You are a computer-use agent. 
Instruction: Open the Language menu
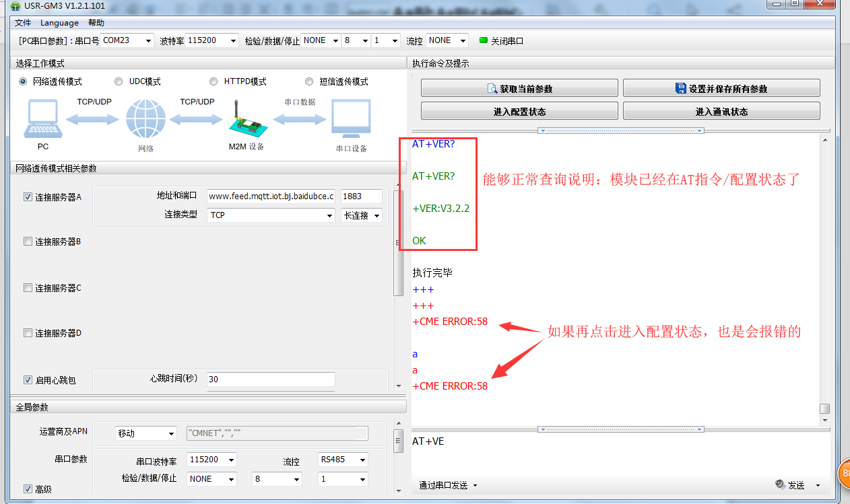coord(60,23)
